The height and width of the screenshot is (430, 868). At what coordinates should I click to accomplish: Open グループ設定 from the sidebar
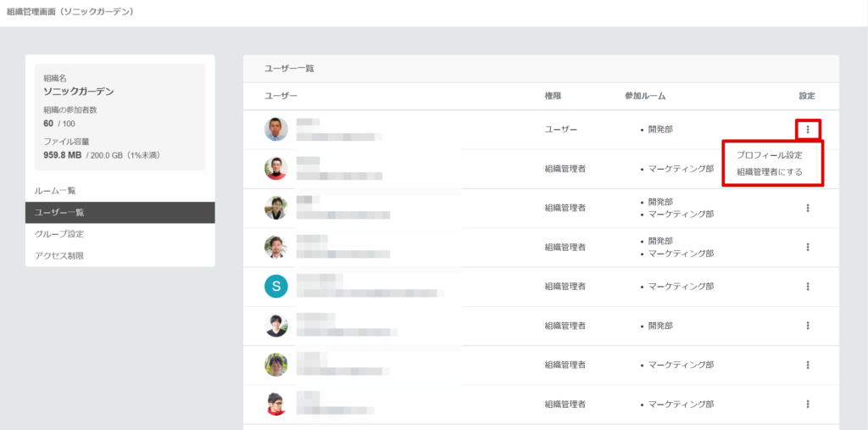[59, 234]
